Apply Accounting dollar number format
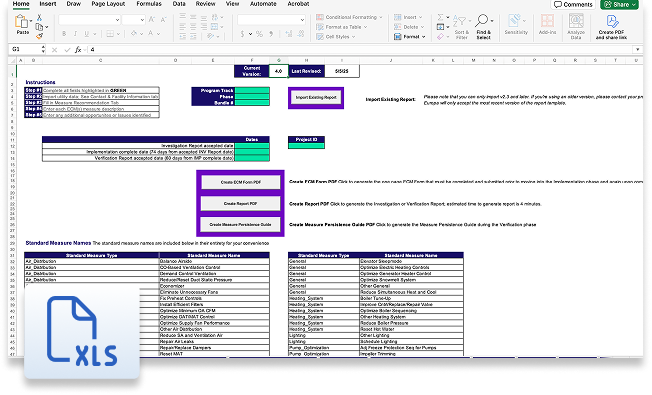Screen dimensions: 652x395 click(x=242, y=34)
